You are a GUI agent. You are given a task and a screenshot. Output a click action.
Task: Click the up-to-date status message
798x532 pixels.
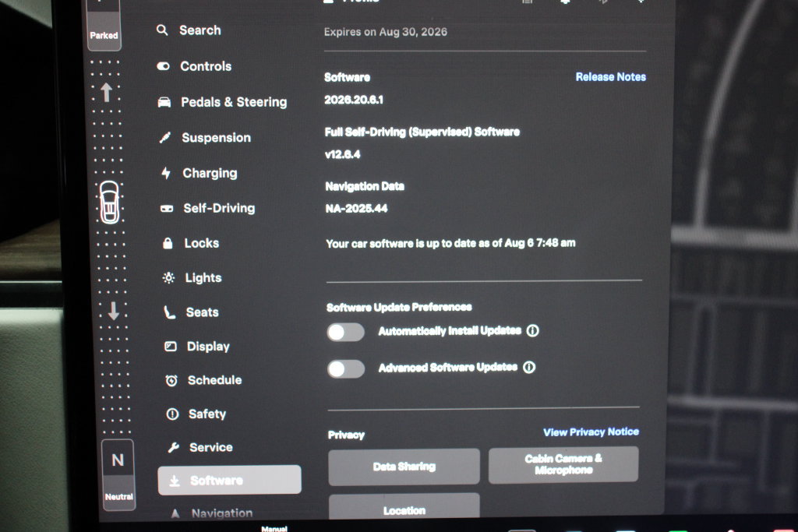(x=450, y=244)
